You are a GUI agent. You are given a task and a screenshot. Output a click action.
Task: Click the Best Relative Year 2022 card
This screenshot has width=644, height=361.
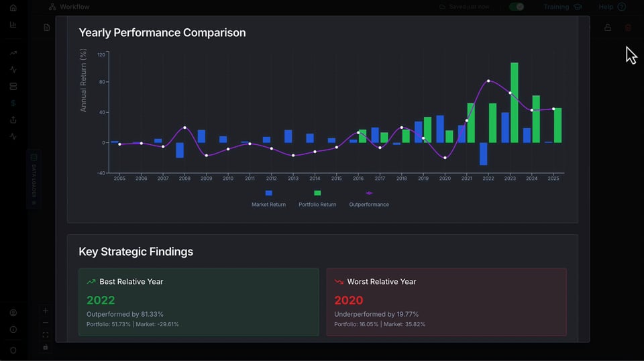coord(199,302)
